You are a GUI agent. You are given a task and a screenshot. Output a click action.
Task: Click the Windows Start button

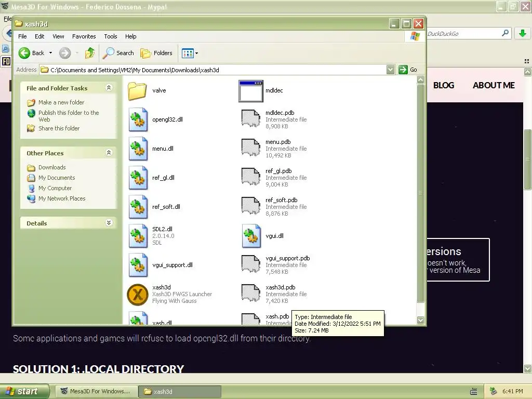pos(25,391)
